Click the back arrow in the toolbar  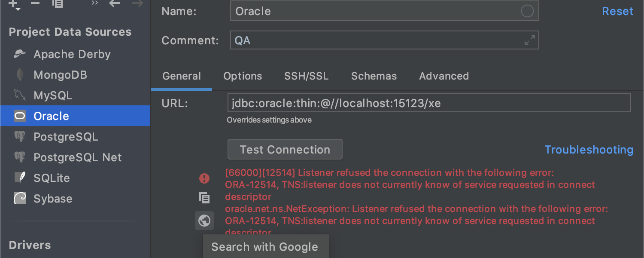coord(115,4)
